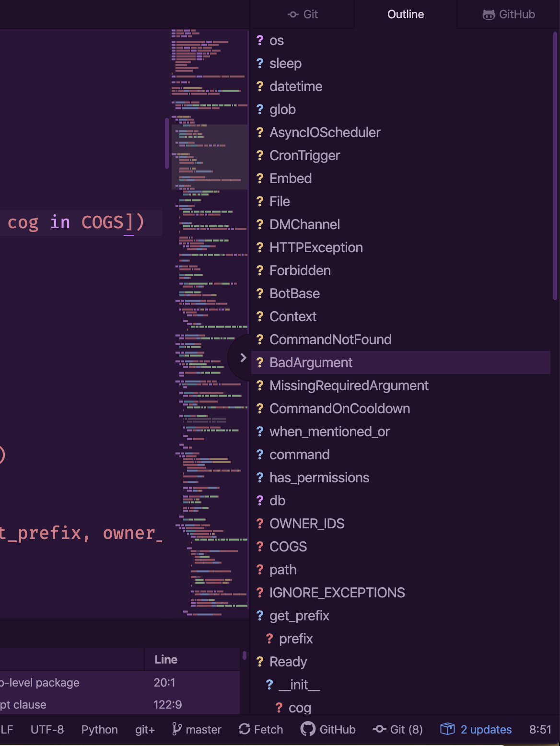Select MissingRequiredArgument in the outline
Viewport: 560px width, 746px height.
tap(349, 385)
